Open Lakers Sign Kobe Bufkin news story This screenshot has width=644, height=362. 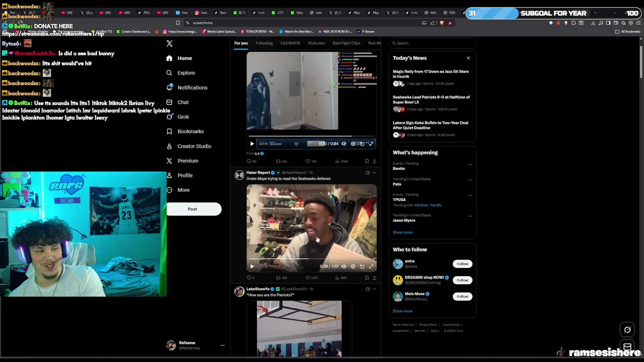point(431,129)
